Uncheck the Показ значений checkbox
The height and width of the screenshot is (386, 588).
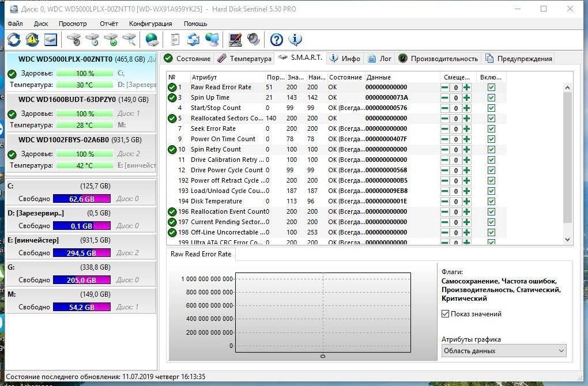pyautogui.click(x=446, y=313)
